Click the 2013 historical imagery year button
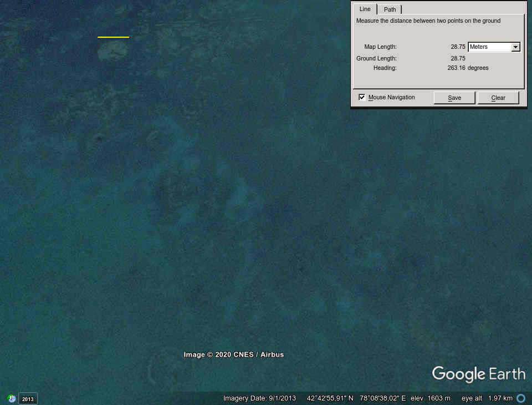 [28, 399]
